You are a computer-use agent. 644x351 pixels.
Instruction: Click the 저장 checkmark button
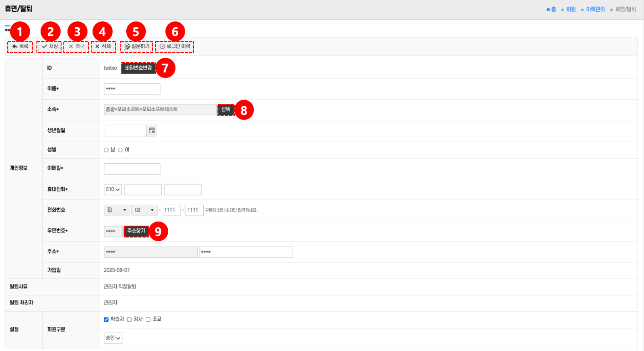(49, 46)
